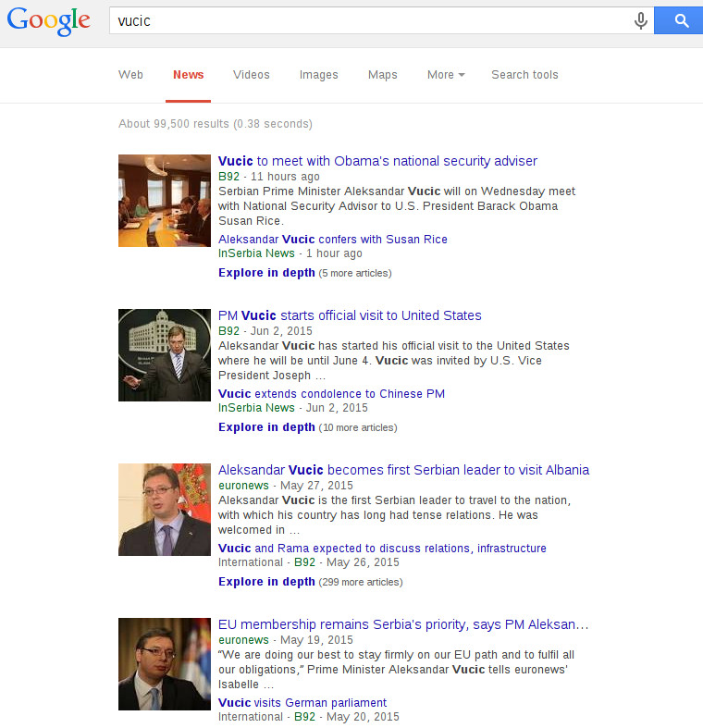Click 'B92 - Jun 2, 2015' source line
Image resolution: width=703 pixels, height=728 pixels.
click(265, 331)
